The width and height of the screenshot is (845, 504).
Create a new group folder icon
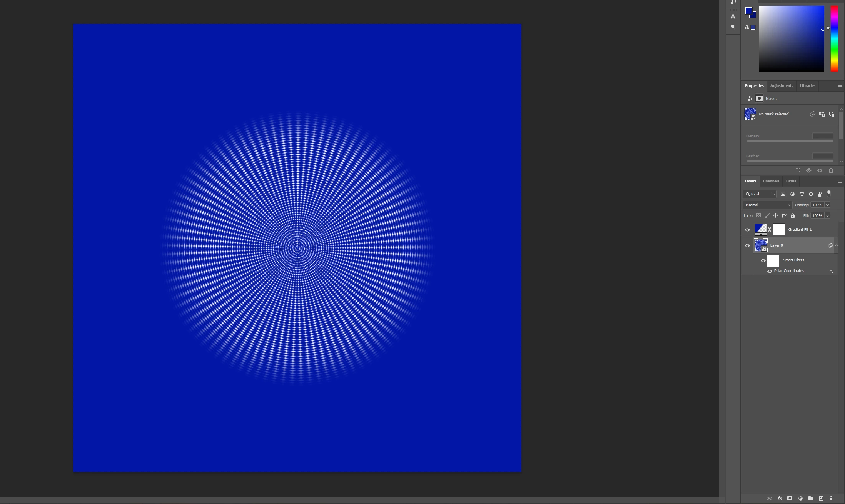click(x=811, y=499)
